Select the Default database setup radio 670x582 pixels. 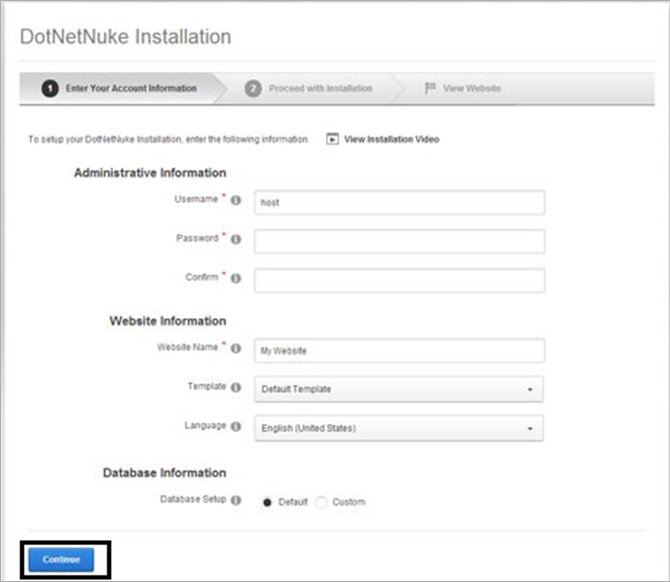point(267,502)
